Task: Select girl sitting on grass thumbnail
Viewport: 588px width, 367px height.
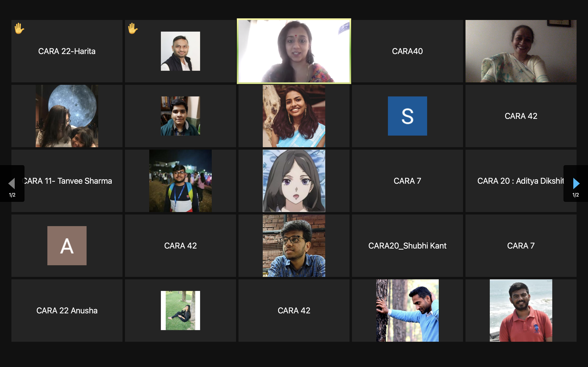Action: click(x=180, y=311)
